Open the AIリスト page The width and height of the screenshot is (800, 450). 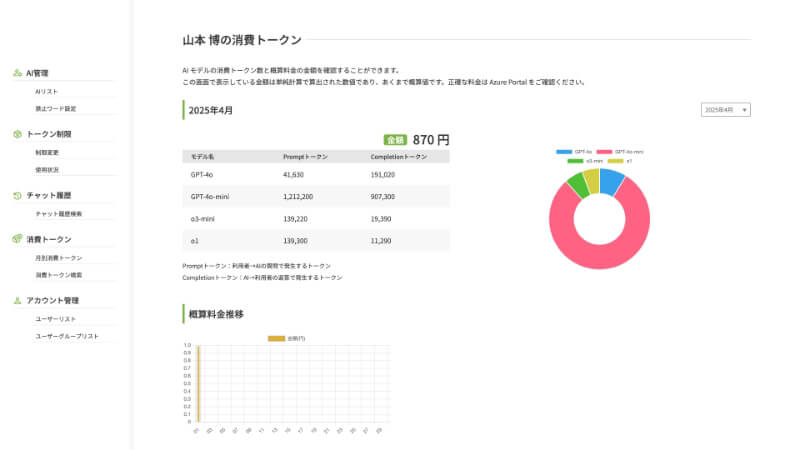(46, 91)
